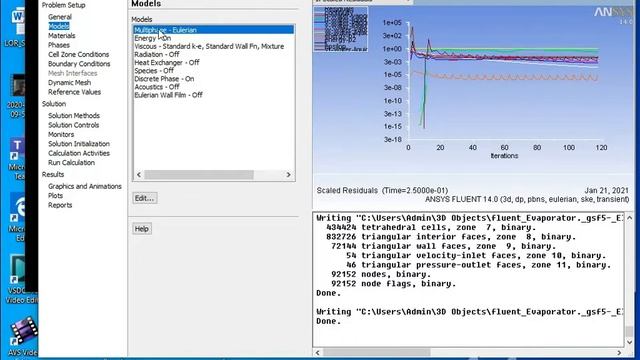640x360 pixels.
Task: Open Calculation Activities page
Action: coord(79,153)
